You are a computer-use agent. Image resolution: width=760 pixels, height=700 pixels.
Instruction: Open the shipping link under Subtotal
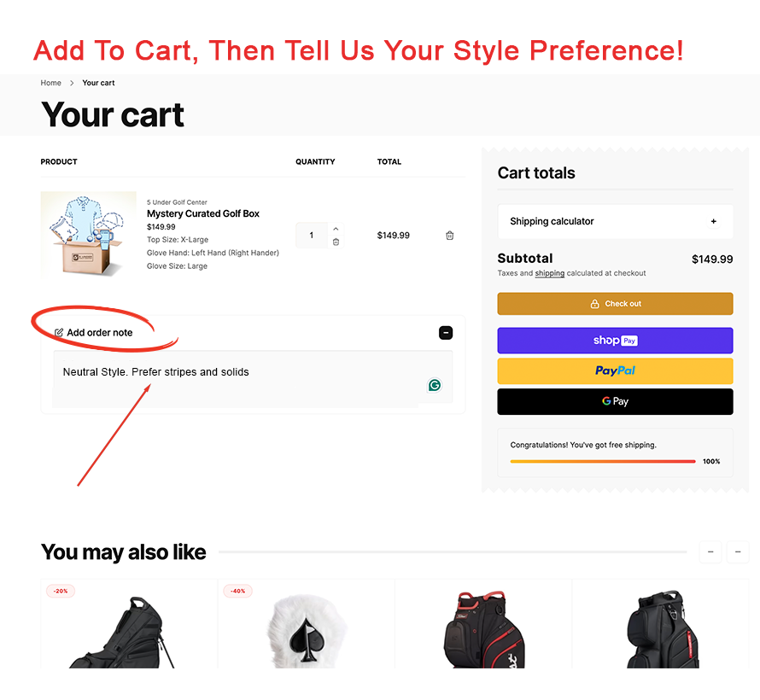click(549, 273)
